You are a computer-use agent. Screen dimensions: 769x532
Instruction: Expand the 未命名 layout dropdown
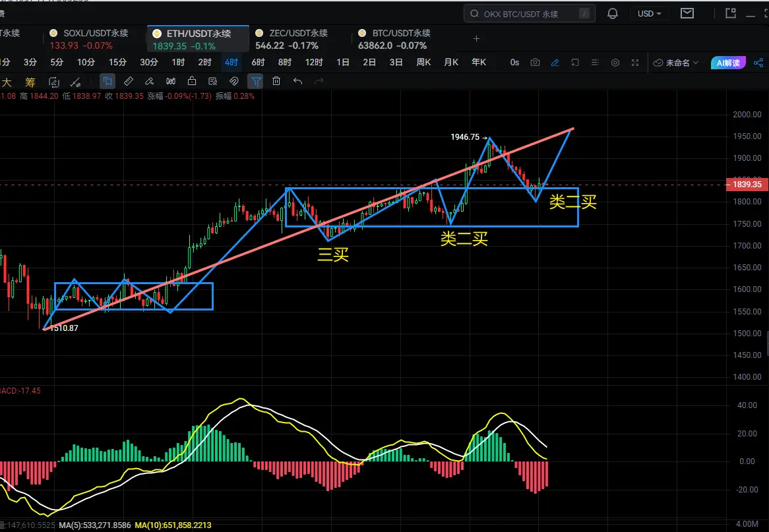point(676,63)
